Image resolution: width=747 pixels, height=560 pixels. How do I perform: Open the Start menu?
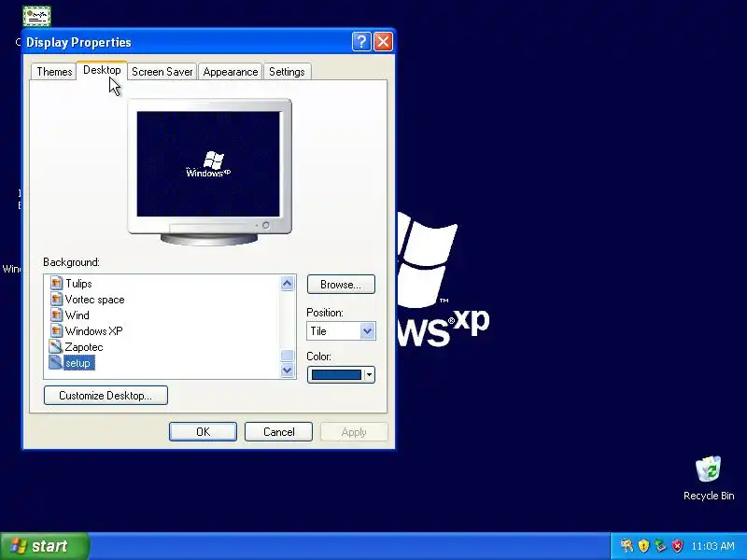[x=44, y=546]
